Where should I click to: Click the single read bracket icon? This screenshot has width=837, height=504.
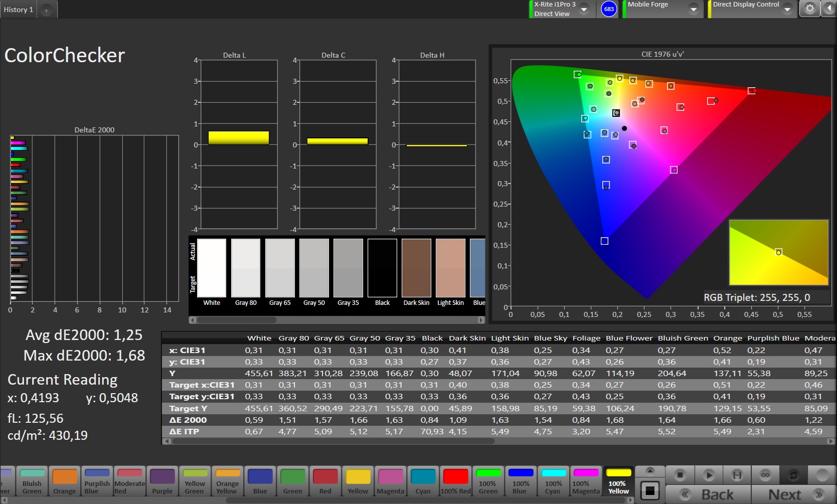pos(737,474)
